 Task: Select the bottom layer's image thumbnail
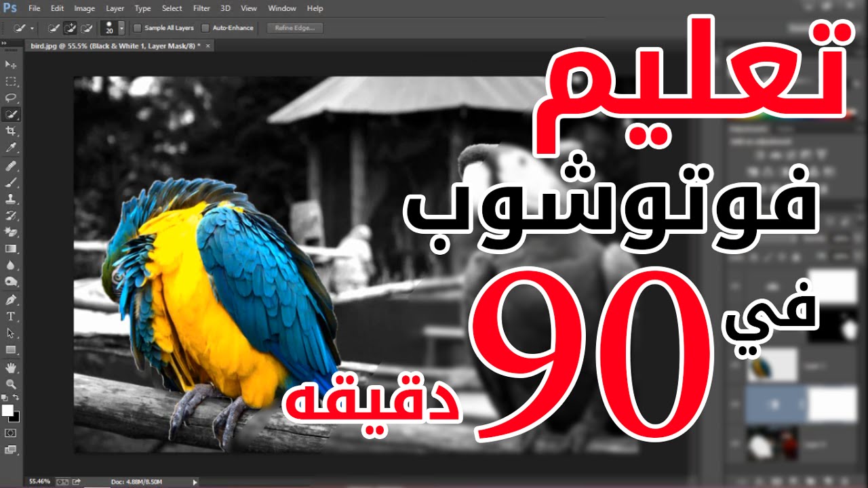[x=772, y=444]
